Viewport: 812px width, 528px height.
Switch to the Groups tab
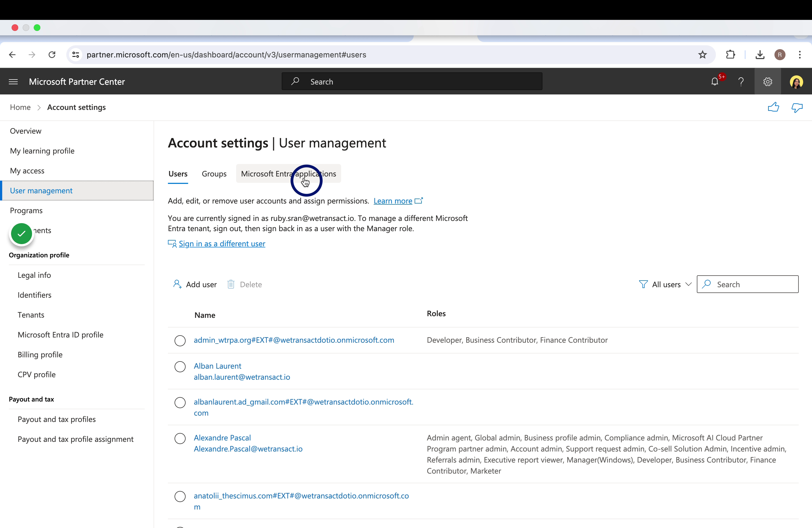coord(214,174)
